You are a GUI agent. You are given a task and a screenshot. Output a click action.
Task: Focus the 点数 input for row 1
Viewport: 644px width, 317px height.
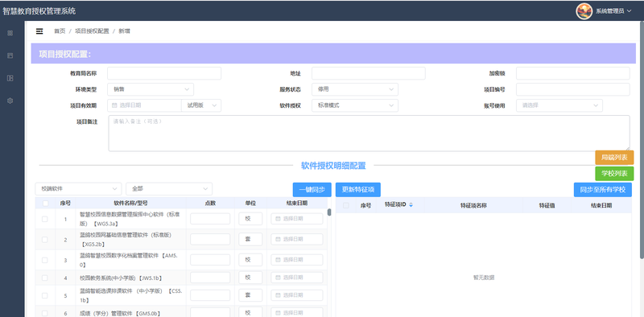pyautogui.click(x=210, y=219)
